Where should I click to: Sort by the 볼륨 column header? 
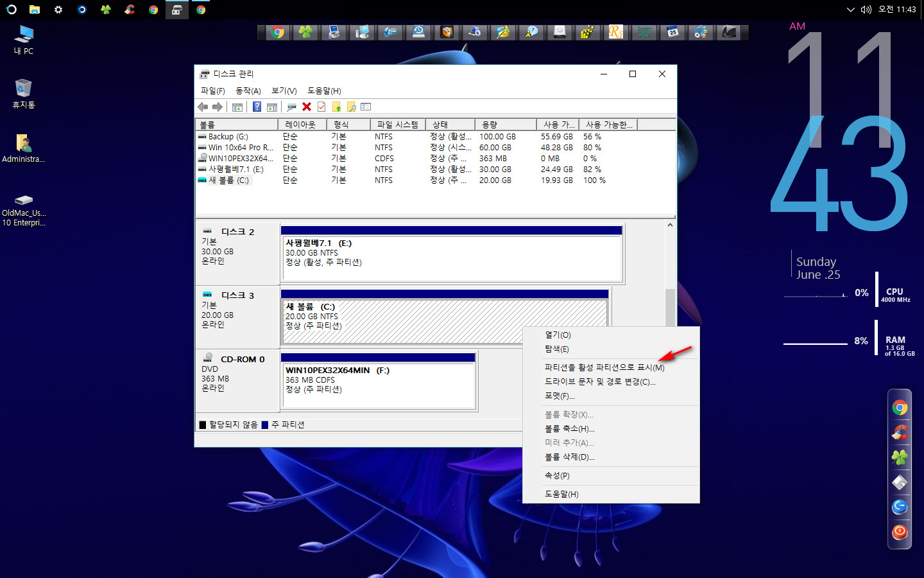[237, 125]
